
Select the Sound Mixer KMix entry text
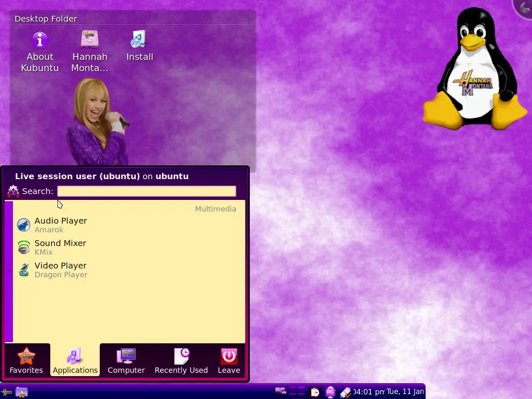pos(60,247)
